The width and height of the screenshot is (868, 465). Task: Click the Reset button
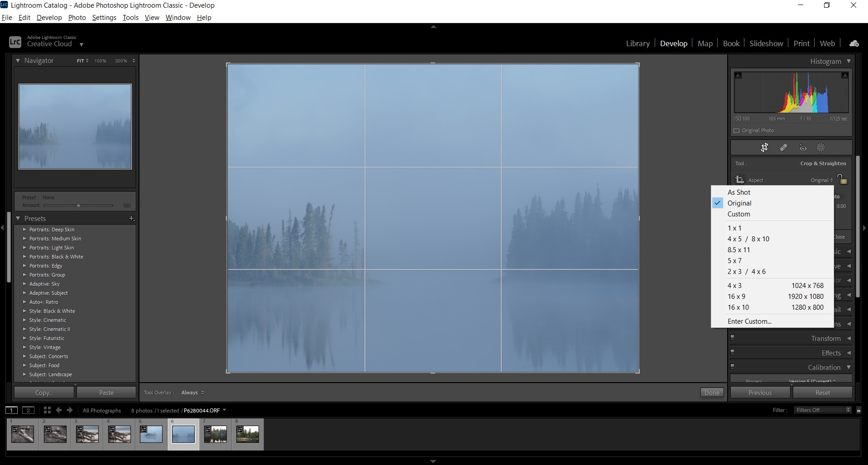point(823,392)
